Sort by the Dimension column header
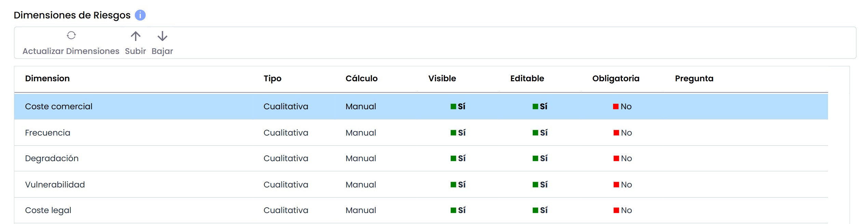Image resolution: width=868 pixels, height=224 pixels. pyautogui.click(x=47, y=79)
